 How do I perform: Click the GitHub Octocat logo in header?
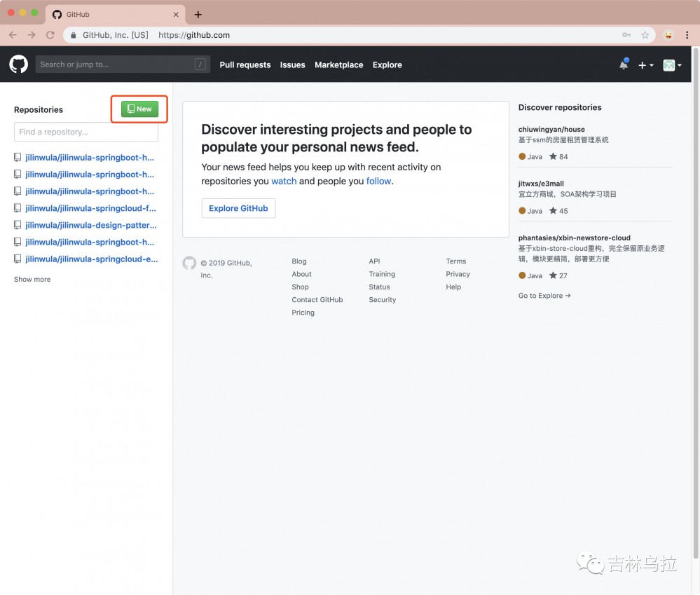(x=18, y=64)
